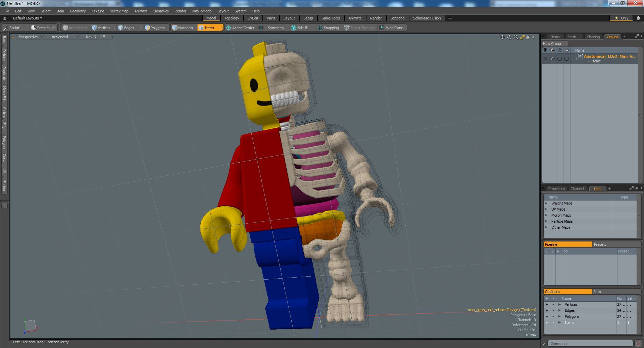Screen dimensions: 644x348
Task: Expand Weight Maps list
Action: pyautogui.click(x=546, y=203)
